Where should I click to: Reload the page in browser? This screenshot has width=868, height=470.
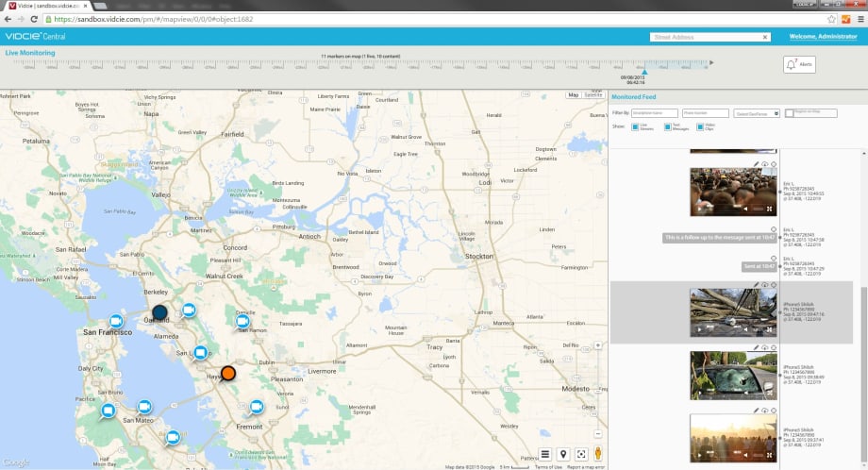(34, 19)
